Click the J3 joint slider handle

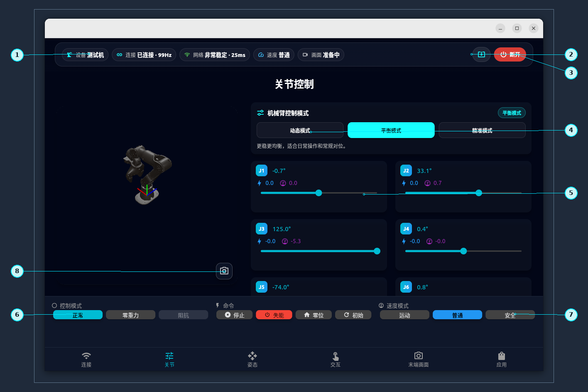(x=377, y=251)
